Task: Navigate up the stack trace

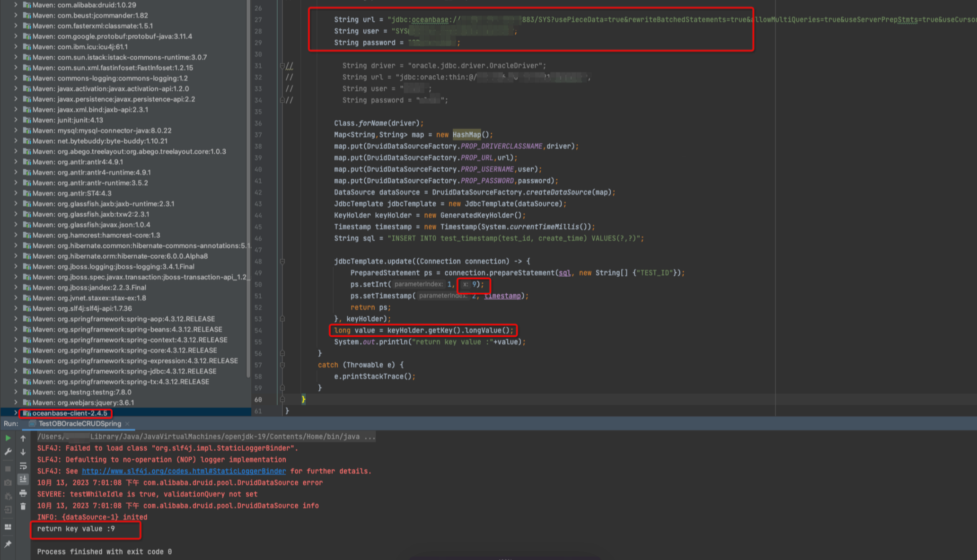Action: tap(23, 438)
